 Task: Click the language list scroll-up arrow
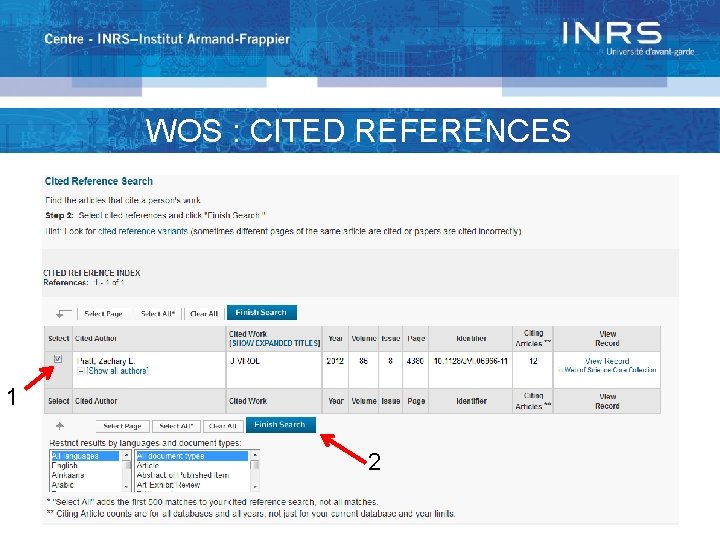point(127,455)
